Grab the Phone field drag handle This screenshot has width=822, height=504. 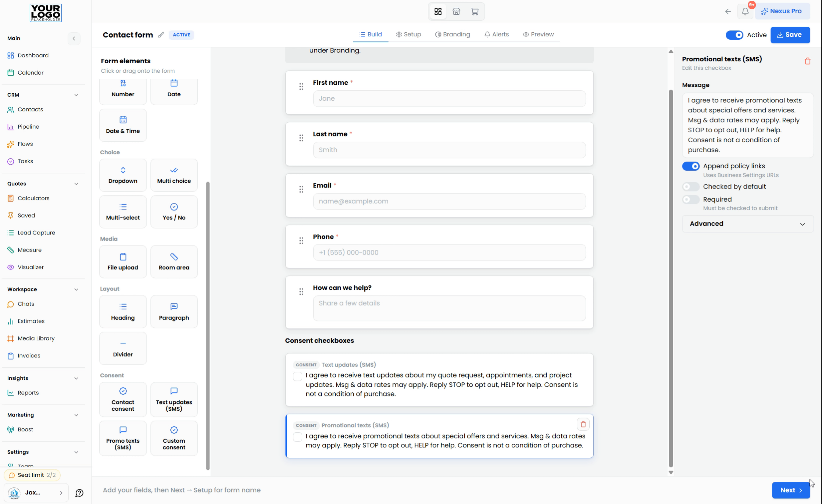click(x=301, y=241)
